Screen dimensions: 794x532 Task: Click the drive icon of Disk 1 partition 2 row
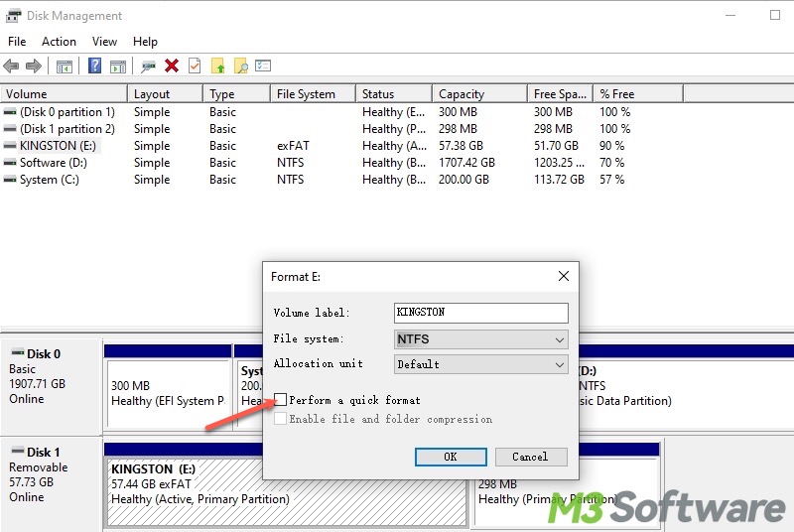tap(10, 129)
